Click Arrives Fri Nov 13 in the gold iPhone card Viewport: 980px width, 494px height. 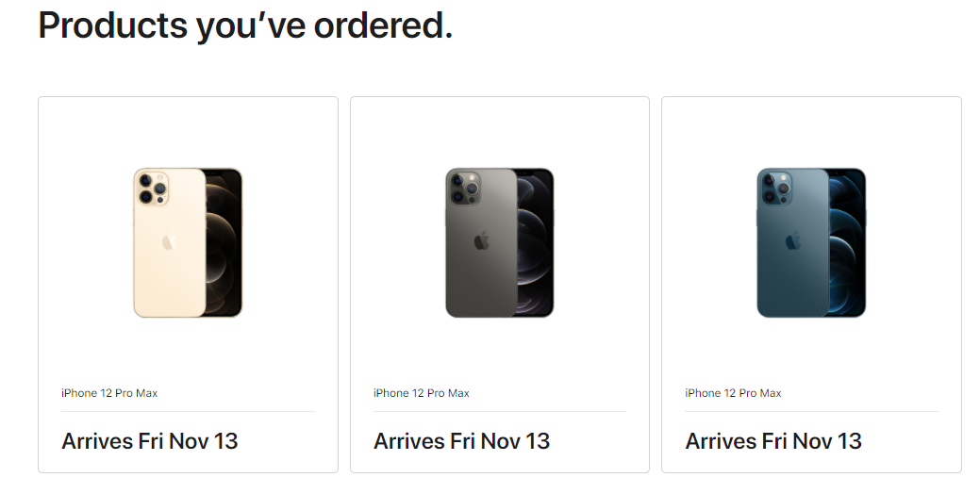149,441
